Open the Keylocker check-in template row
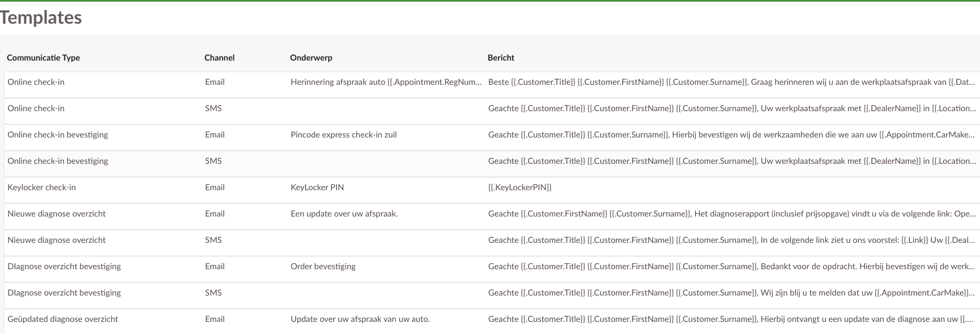Image resolution: width=980 pixels, height=334 pixels. click(42, 188)
